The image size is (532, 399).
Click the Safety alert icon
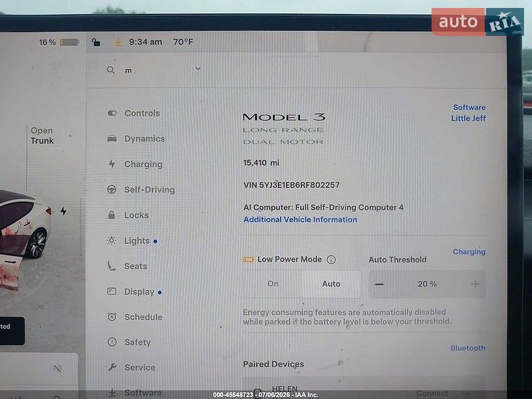(112, 342)
